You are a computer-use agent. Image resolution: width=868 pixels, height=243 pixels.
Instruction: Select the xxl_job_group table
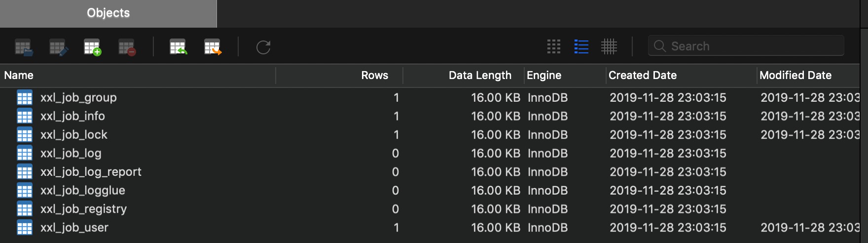click(x=78, y=98)
